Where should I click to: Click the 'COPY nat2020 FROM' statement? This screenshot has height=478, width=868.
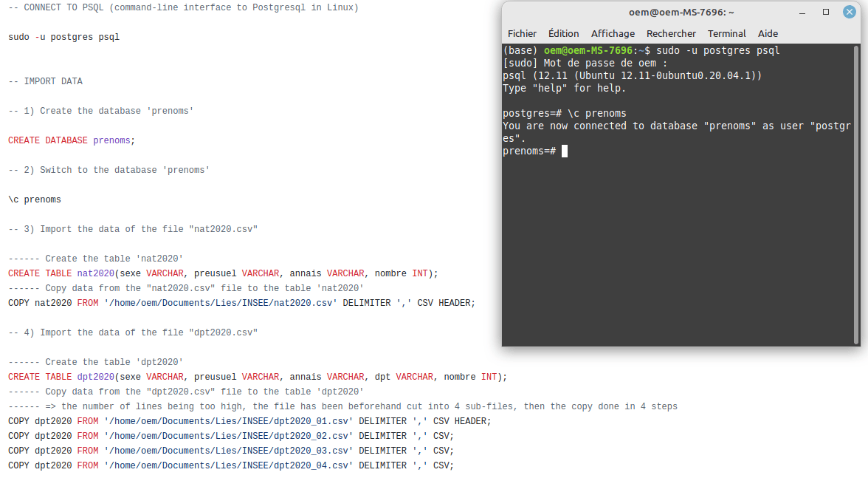241,303
